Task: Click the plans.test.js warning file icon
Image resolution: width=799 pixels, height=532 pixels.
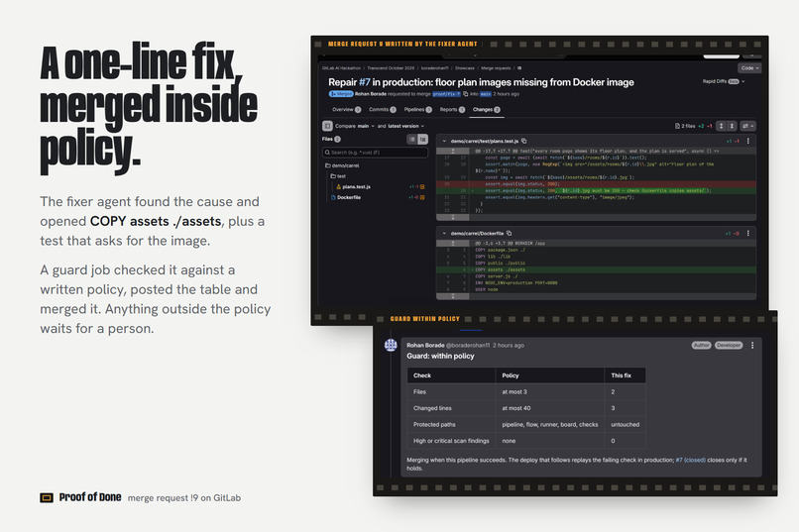Action: click(x=338, y=187)
